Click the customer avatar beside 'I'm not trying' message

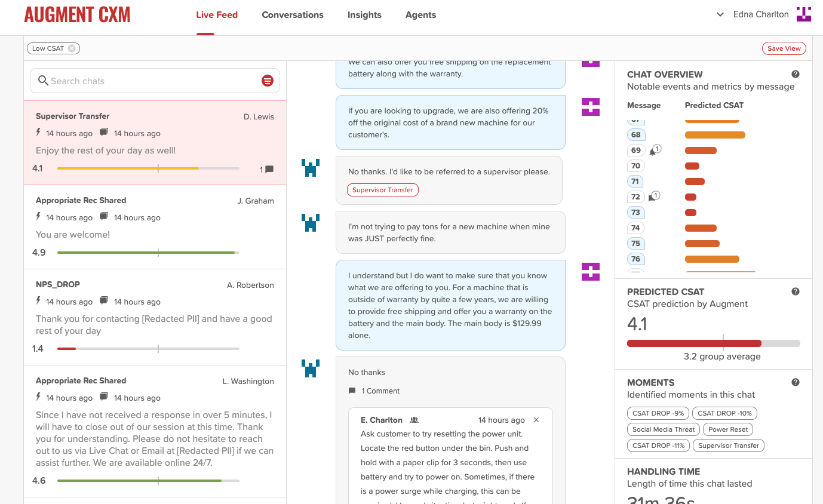click(x=311, y=223)
